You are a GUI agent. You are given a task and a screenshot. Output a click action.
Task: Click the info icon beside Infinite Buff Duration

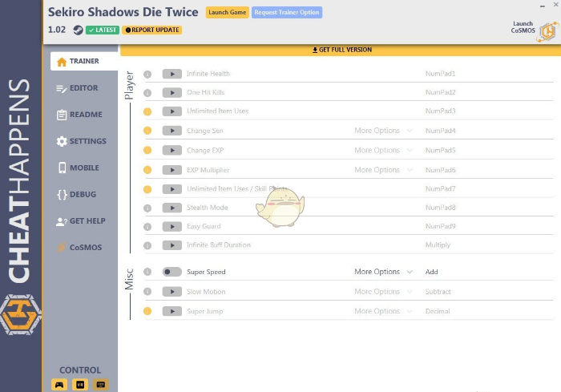pyautogui.click(x=147, y=245)
